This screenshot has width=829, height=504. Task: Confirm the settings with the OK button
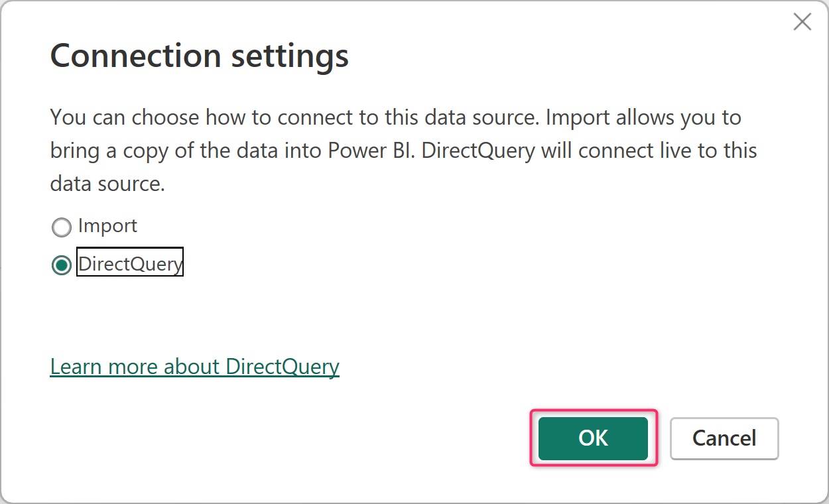593,438
